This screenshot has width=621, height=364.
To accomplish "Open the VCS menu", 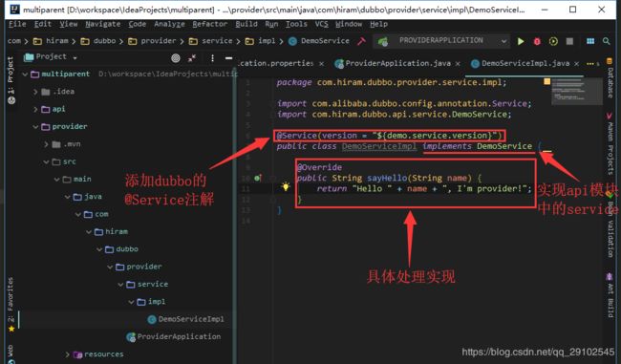I will pyautogui.click(x=321, y=24).
